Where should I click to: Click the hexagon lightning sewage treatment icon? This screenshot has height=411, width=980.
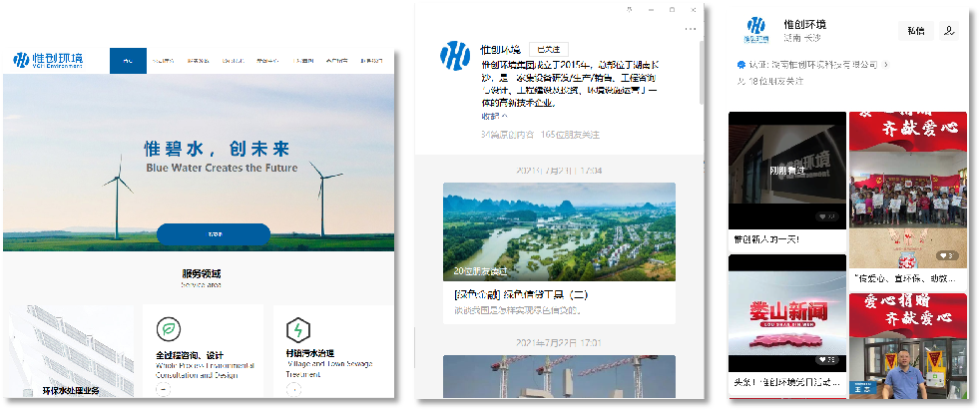pyautogui.click(x=298, y=330)
